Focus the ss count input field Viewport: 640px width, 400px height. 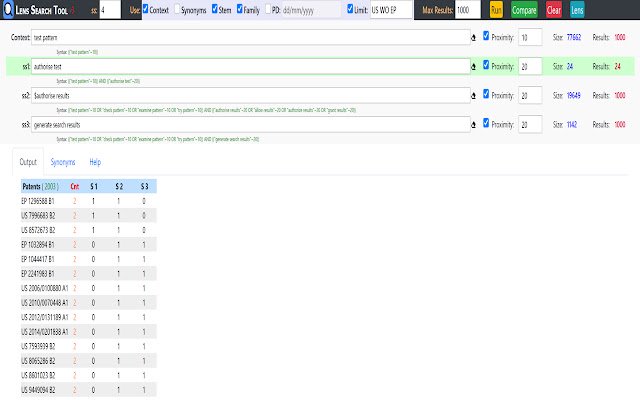(110, 10)
